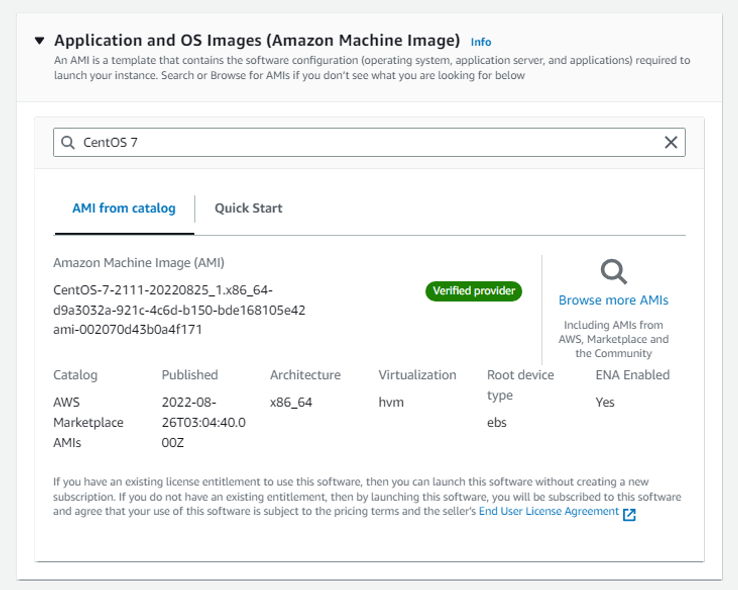Click the ebs Root device type value
Image resolution: width=738 pixels, height=590 pixels.
click(497, 422)
